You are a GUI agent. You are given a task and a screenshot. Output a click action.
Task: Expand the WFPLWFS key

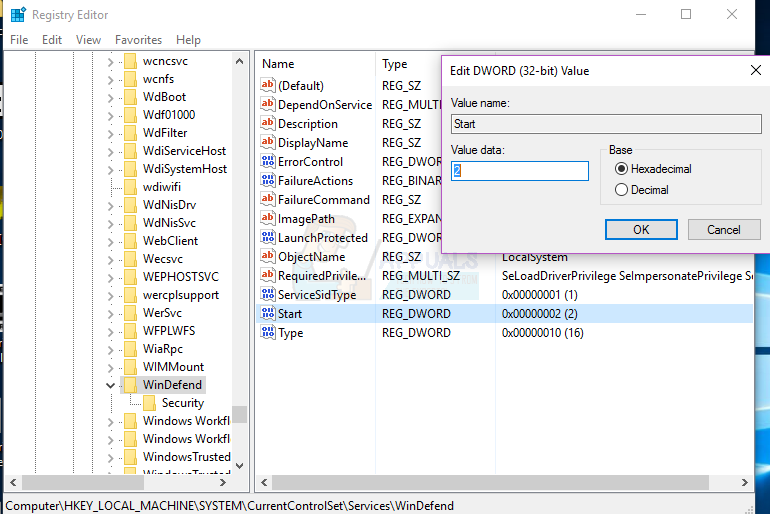click(110, 332)
